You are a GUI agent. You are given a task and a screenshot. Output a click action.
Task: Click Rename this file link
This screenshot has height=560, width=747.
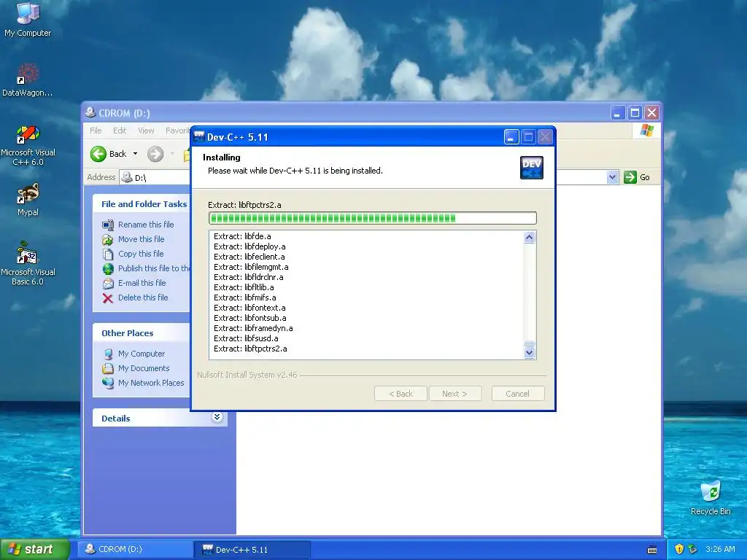(146, 225)
